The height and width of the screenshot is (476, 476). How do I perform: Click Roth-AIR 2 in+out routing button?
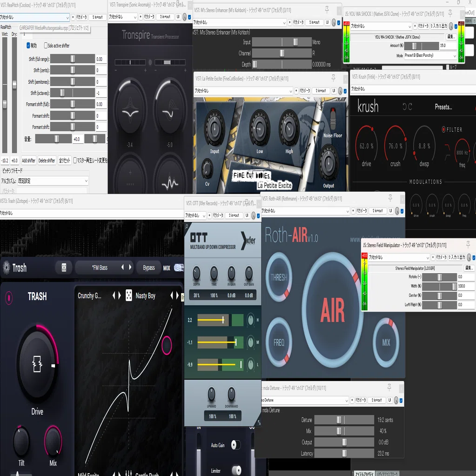pos(377,211)
